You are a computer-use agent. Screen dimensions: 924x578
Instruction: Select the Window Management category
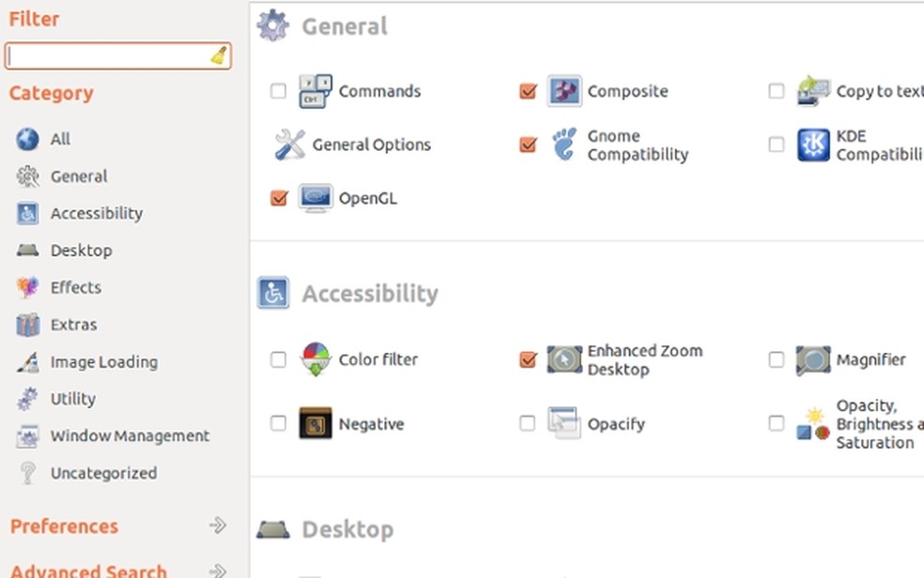click(130, 435)
